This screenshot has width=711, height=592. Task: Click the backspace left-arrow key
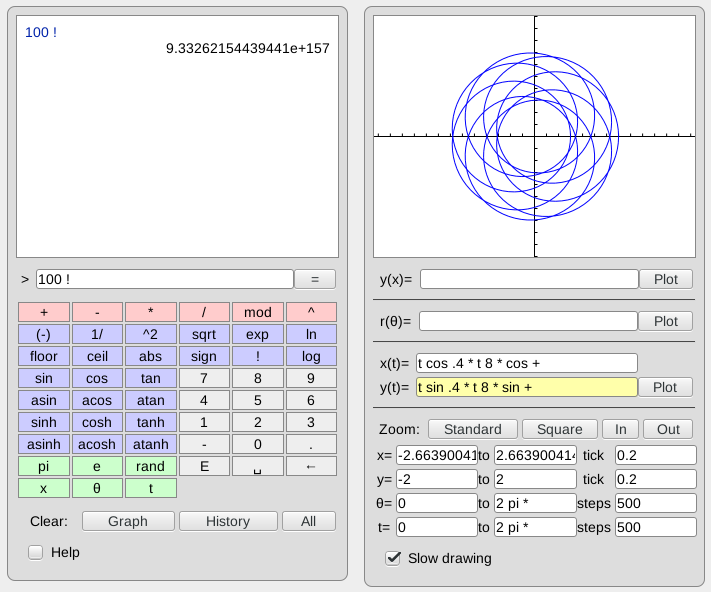pyautogui.click(x=311, y=466)
